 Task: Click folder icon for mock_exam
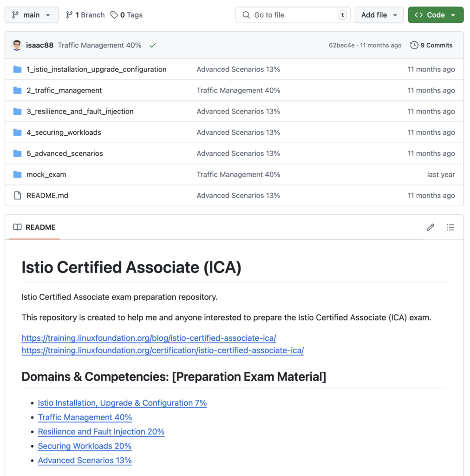(x=18, y=175)
